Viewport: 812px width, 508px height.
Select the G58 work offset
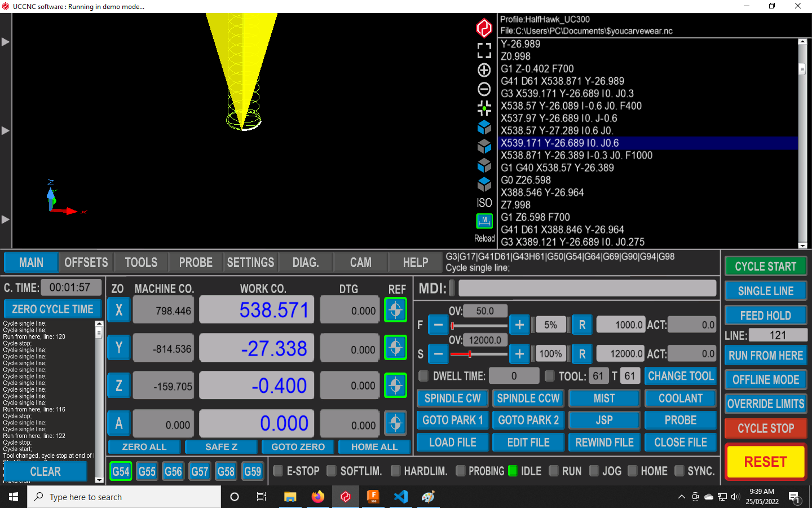(226, 471)
